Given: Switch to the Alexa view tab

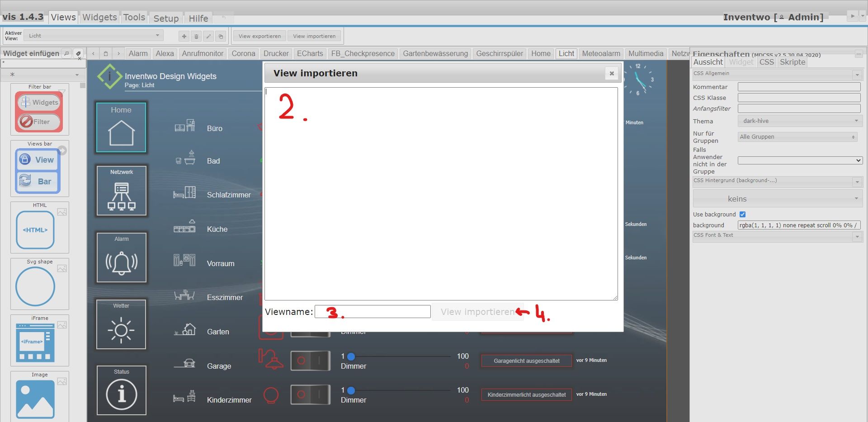Looking at the screenshot, I should [x=165, y=53].
